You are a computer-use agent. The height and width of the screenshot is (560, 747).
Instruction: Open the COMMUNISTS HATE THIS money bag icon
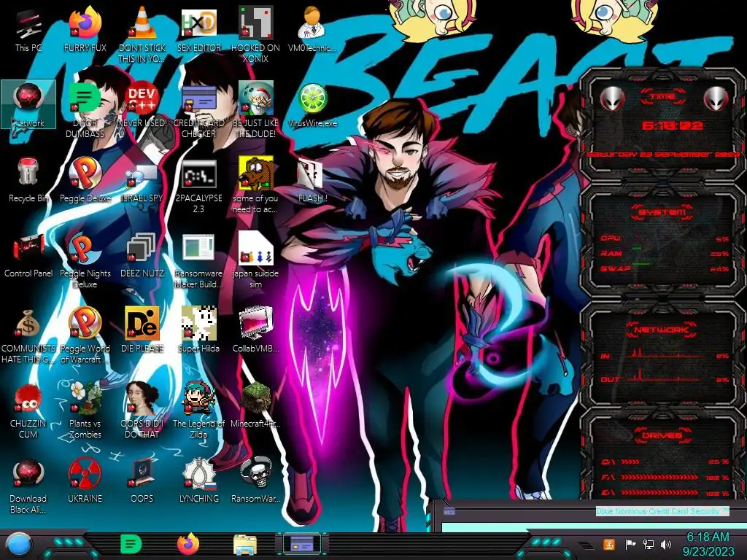pos(28,335)
